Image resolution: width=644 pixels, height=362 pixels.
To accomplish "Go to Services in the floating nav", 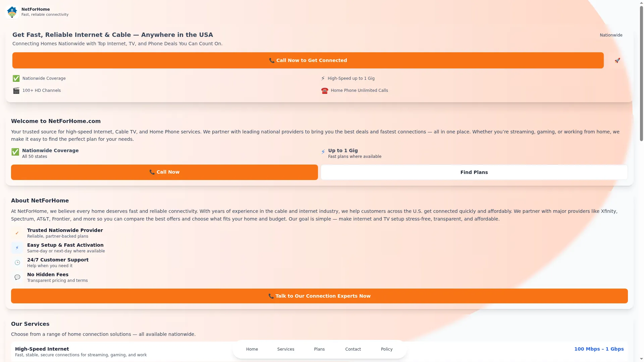I will pos(286,349).
